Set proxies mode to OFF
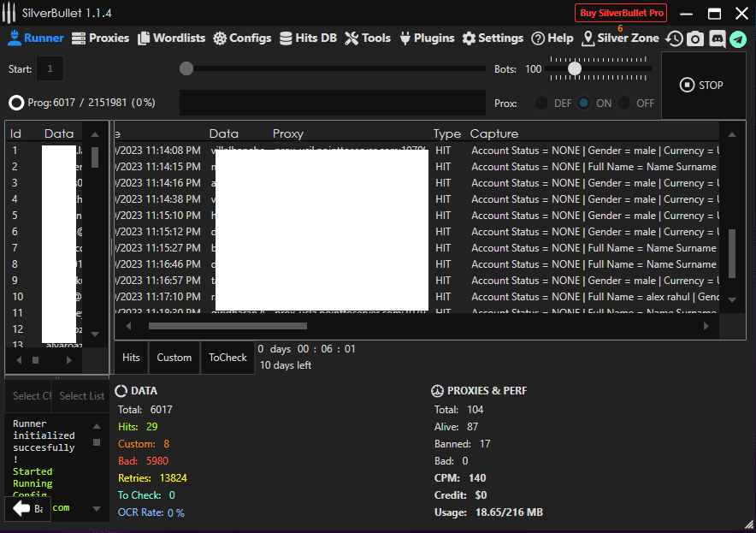Image resolution: width=756 pixels, height=533 pixels. click(623, 102)
